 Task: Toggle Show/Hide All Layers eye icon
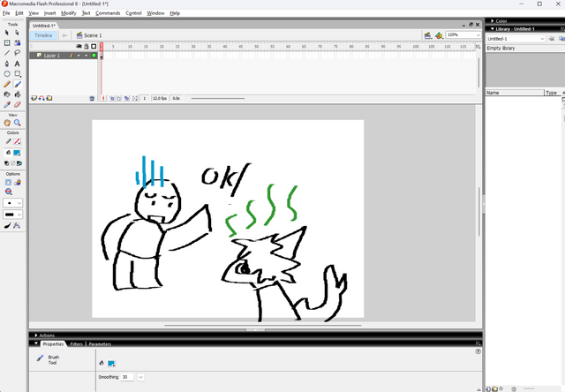point(79,46)
